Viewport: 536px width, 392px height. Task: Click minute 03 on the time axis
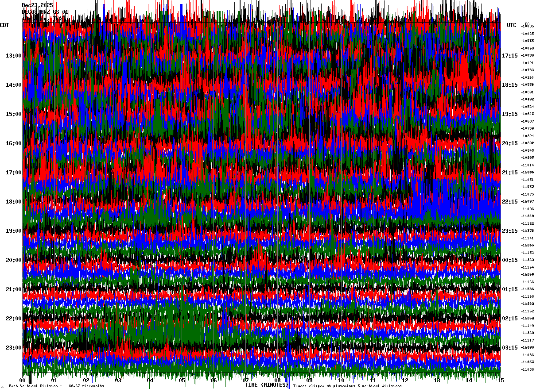(118, 380)
